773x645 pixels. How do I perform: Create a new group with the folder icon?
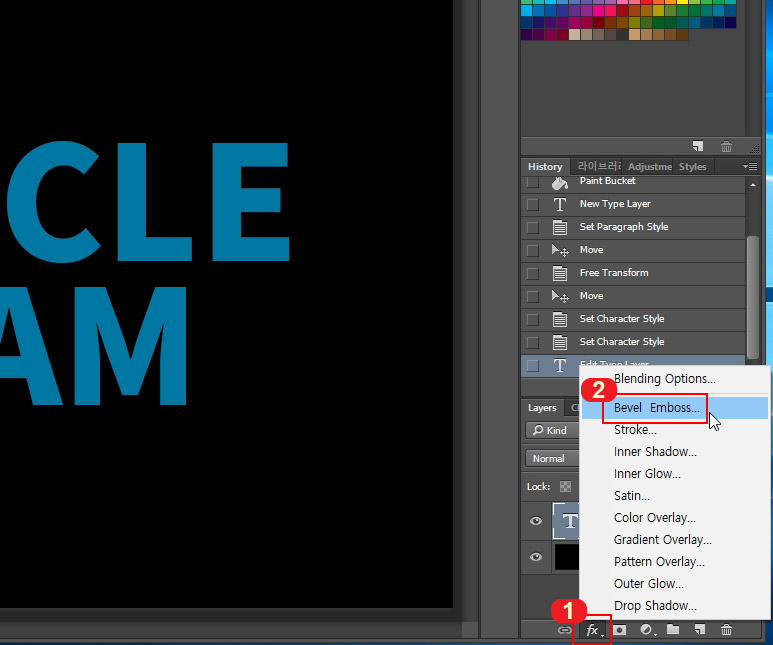pyautogui.click(x=673, y=629)
